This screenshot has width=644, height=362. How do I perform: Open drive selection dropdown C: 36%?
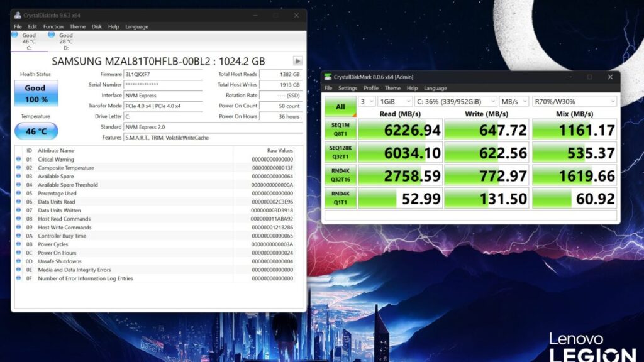pyautogui.click(x=455, y=101)
